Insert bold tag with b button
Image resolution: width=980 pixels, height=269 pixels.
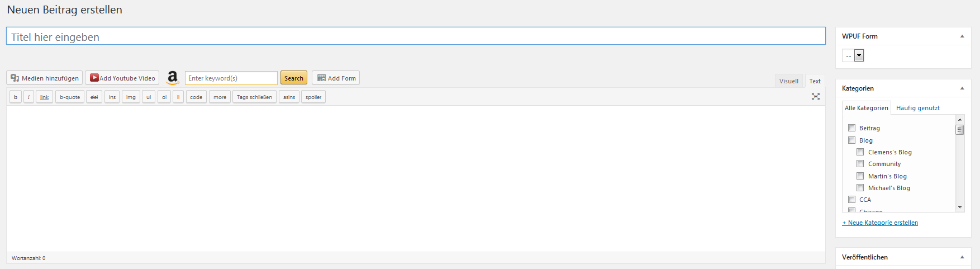coord(16,97)
